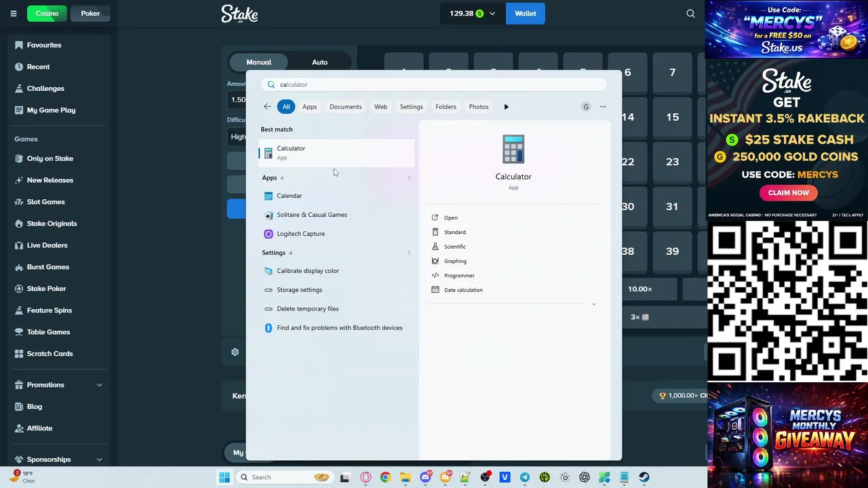Select the Manual betting tab
The height and width of the screenshot is (488, 868).
259,62
